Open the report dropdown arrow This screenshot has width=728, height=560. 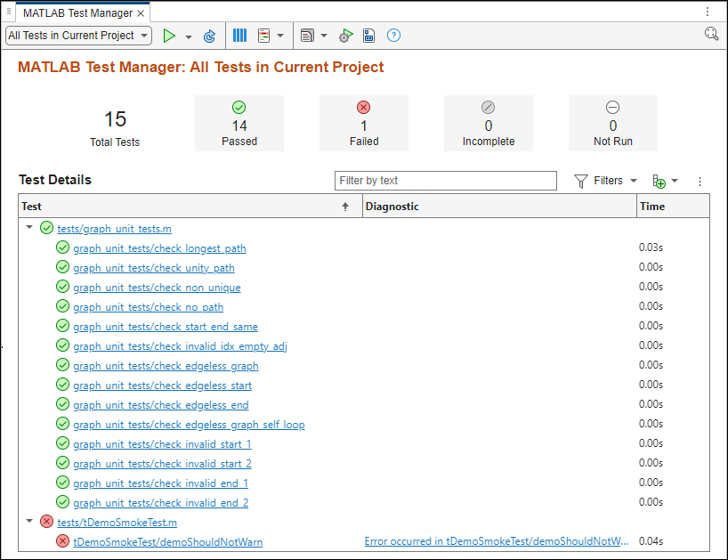point(324,36)
